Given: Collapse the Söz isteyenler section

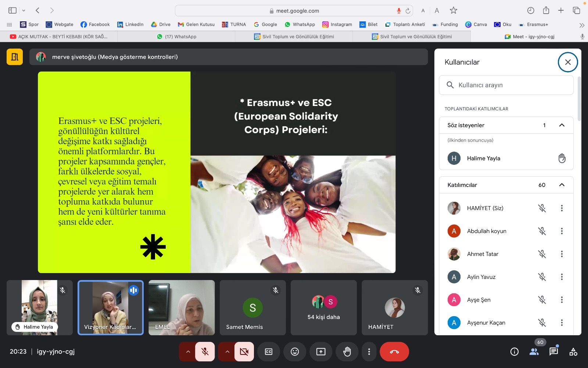Looking at the screenshot, I should [562, 125].
